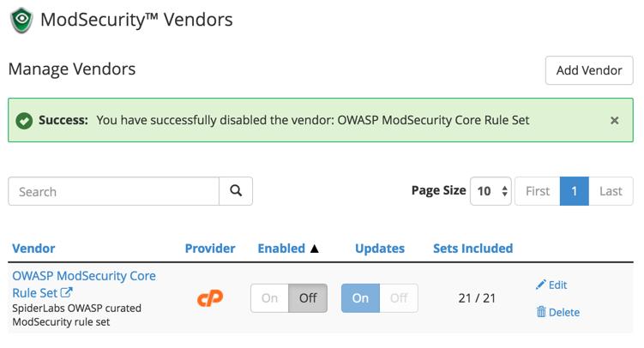Screen dimensions: 644x348
Task: Click the orange cPanel provider logo
Action: [x=210, y=298]
